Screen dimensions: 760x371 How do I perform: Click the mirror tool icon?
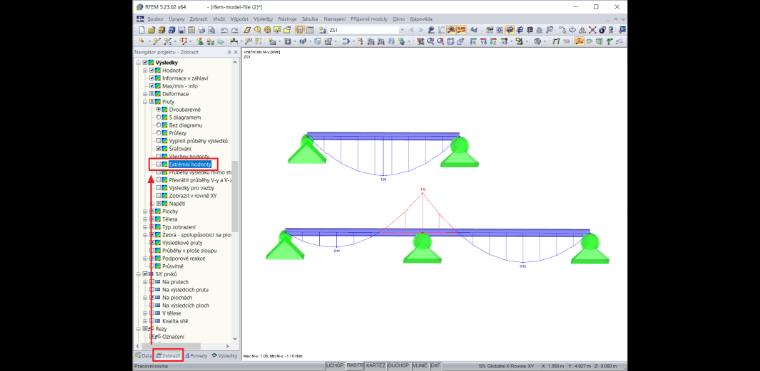(x=582, y=30)
